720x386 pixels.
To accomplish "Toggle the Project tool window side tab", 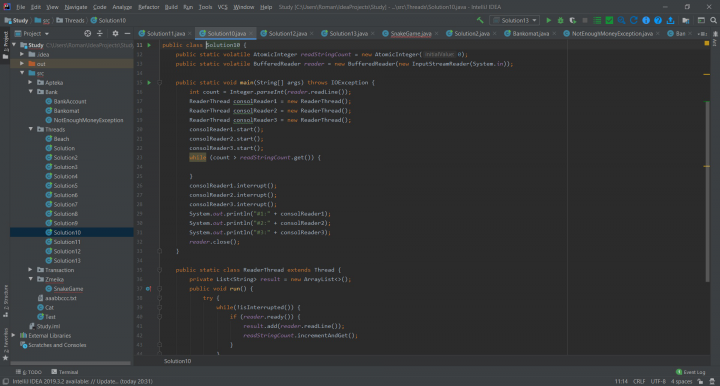I will (6, 45).
